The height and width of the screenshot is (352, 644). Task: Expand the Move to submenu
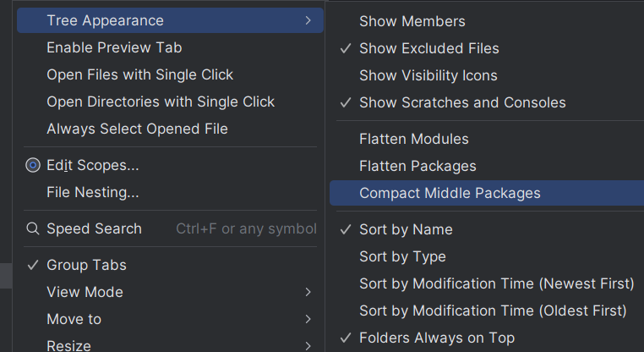(74, 319)
